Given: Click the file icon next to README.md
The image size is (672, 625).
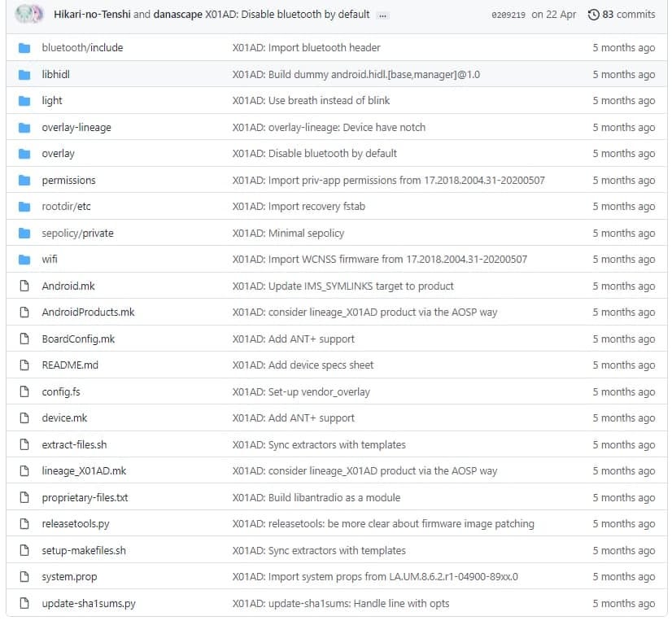Looking at the screenshot, I should pos(24,365).
